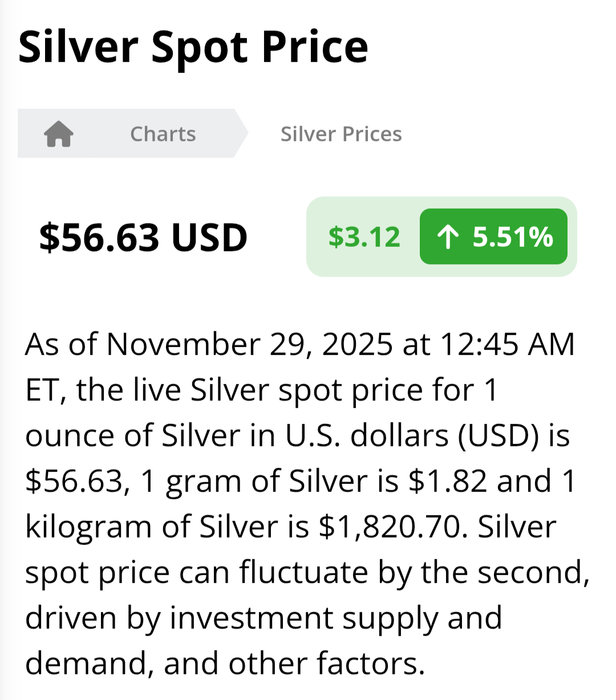The width and height of the screenshot is (616, 700).
Task: Open the Charts breadcrumb link
Action: [x=163, y=134]
